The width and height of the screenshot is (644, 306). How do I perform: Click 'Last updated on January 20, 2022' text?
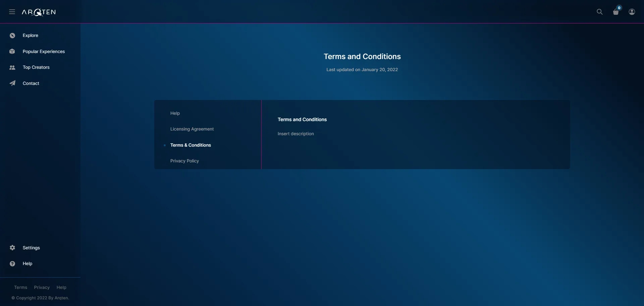pos(362,70)
